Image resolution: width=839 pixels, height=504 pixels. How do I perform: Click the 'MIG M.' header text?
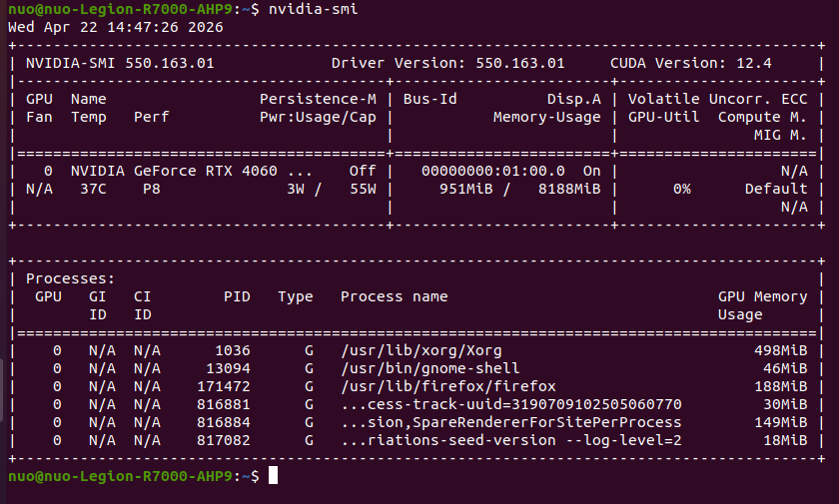[780, 135]
